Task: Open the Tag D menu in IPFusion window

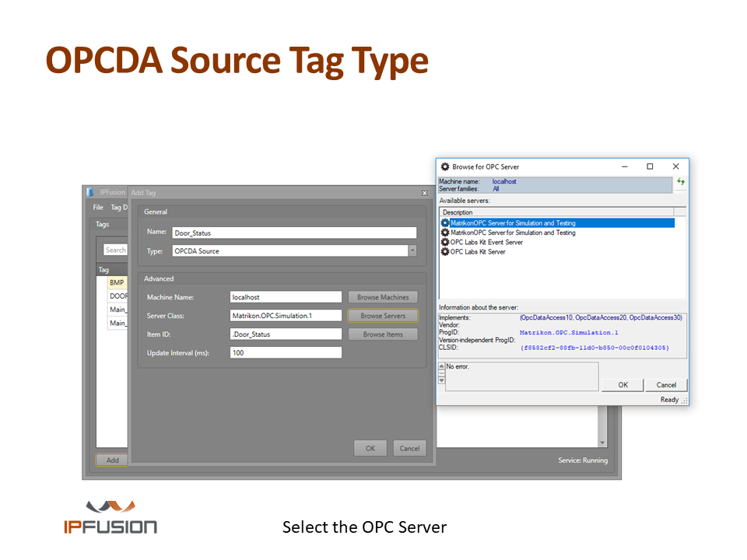Action: tap(119, 207)
